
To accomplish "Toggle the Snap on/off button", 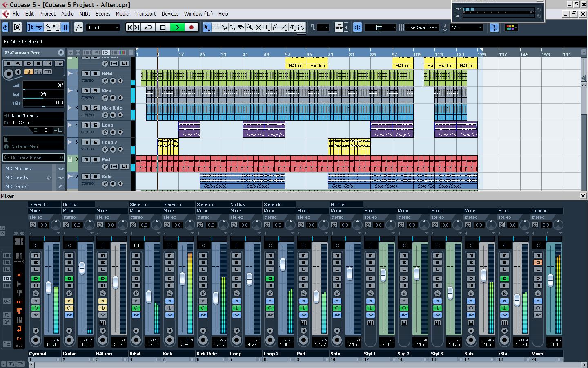I will tap(357, 27).
